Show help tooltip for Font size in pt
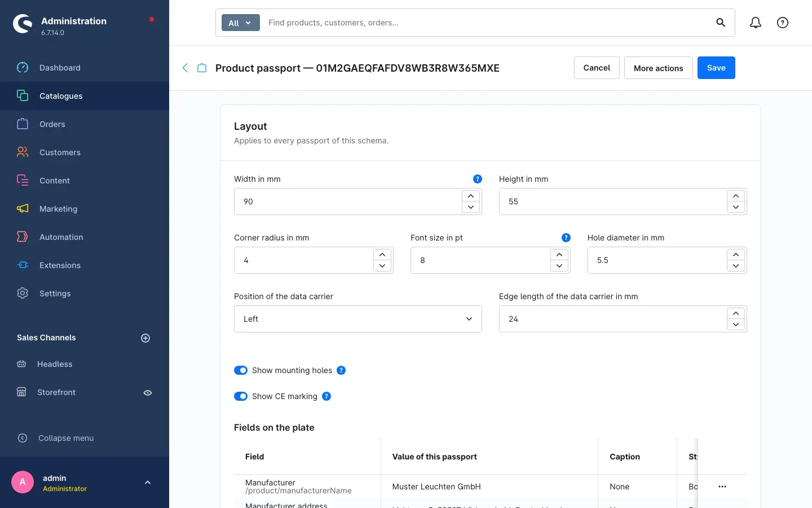 pyautogui.click(x=566, y=238)
